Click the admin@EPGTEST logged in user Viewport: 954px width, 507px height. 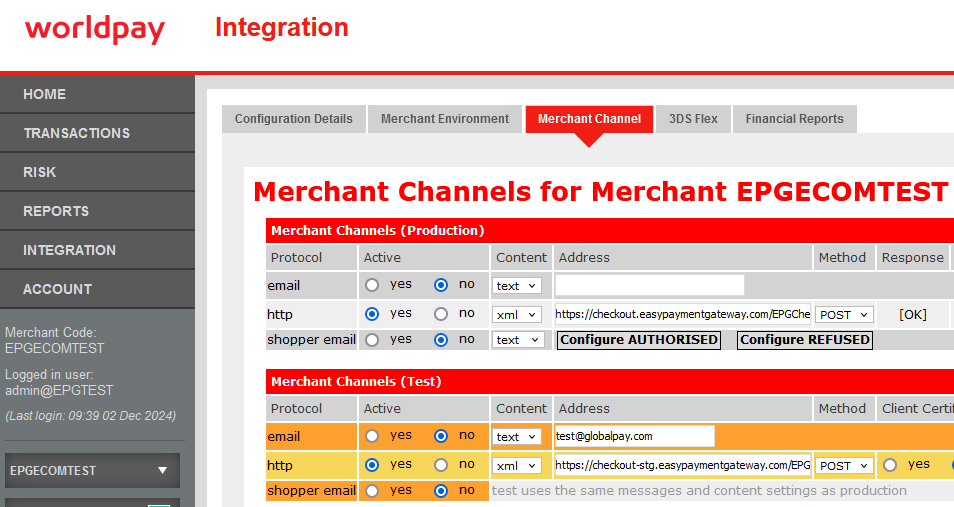coord(59,390)
